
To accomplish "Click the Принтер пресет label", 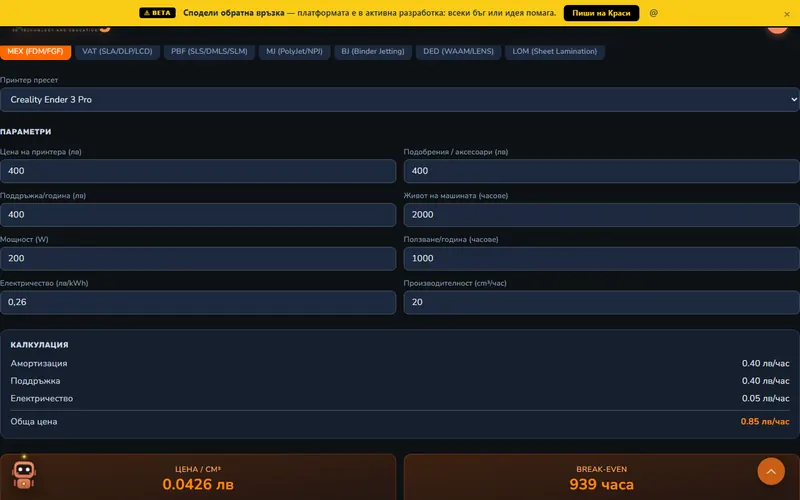I will coord(29,80).
